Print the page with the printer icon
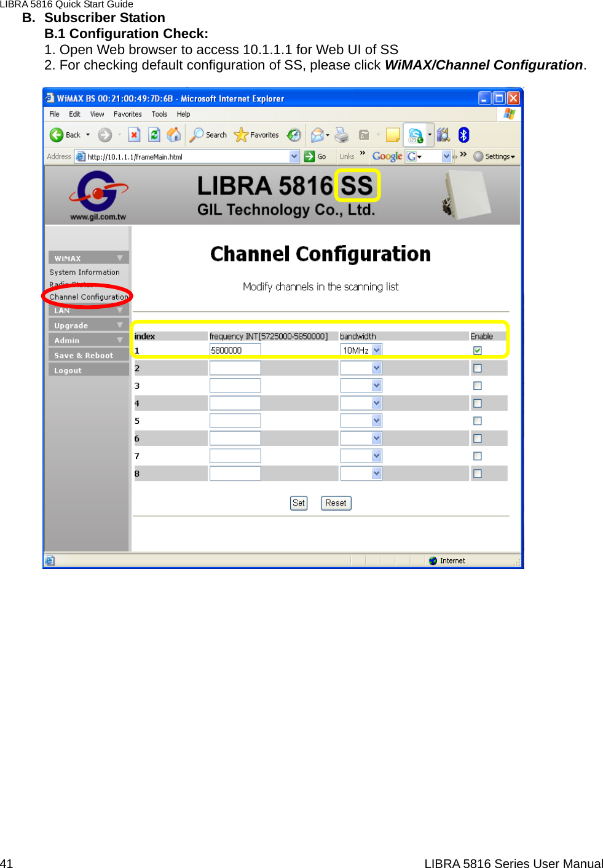This screenshot has height=868, width=603. 342,135
